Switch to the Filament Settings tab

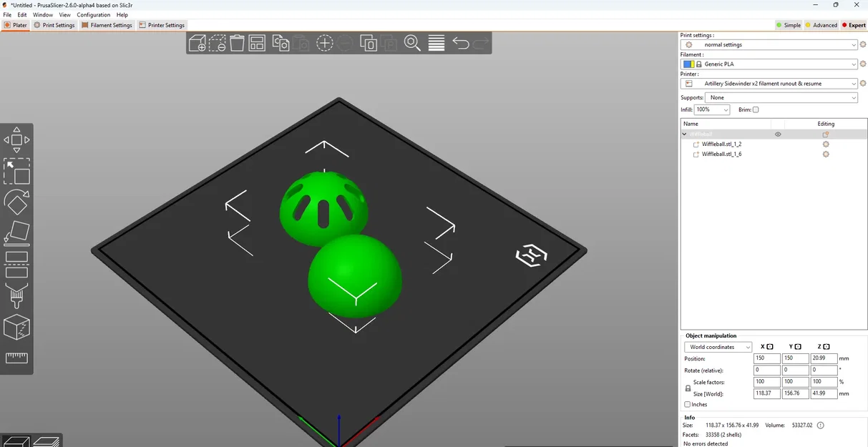tap(107, 25)
